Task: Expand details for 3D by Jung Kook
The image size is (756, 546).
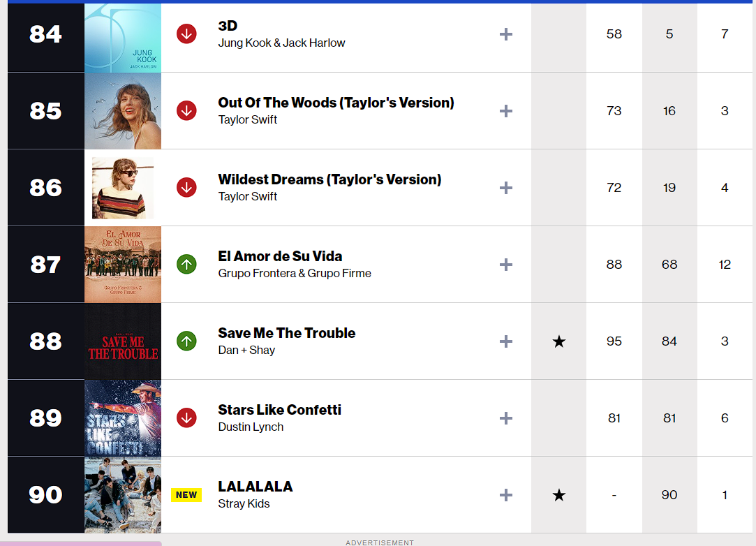Action: tap(506, 34)
